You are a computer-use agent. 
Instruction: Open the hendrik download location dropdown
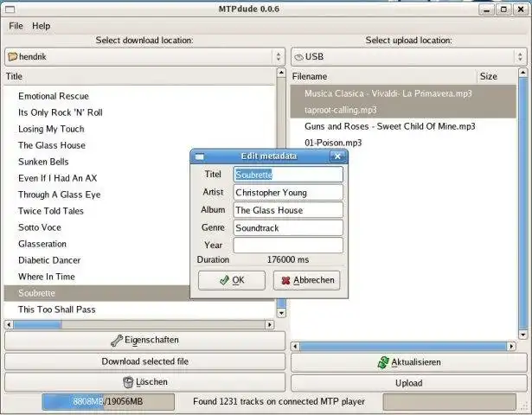coord(144,56)
